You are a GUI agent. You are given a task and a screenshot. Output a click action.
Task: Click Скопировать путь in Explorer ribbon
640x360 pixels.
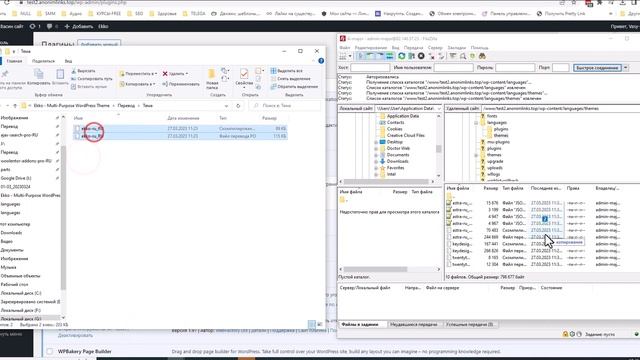[92, 79]
